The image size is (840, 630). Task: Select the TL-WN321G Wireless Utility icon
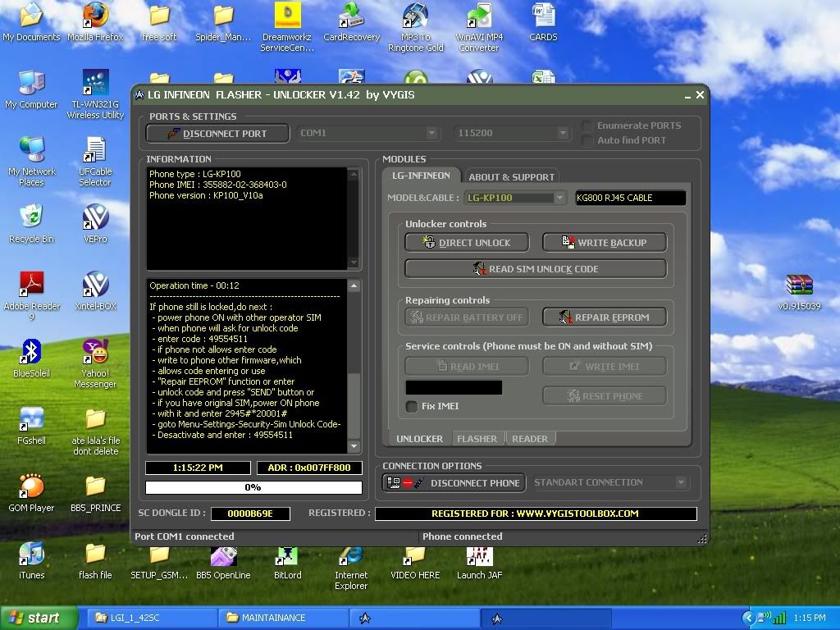(x=95, y=94)
